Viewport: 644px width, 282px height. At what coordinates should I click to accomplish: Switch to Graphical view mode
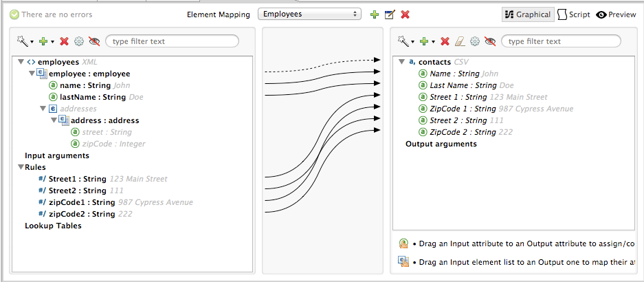tap(527, 14)
